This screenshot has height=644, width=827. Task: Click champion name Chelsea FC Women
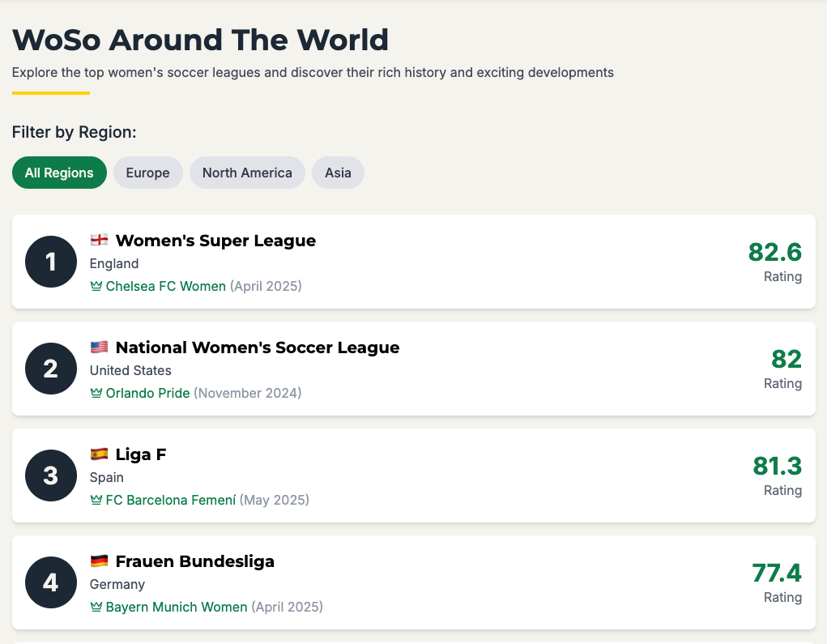[165, 287]
